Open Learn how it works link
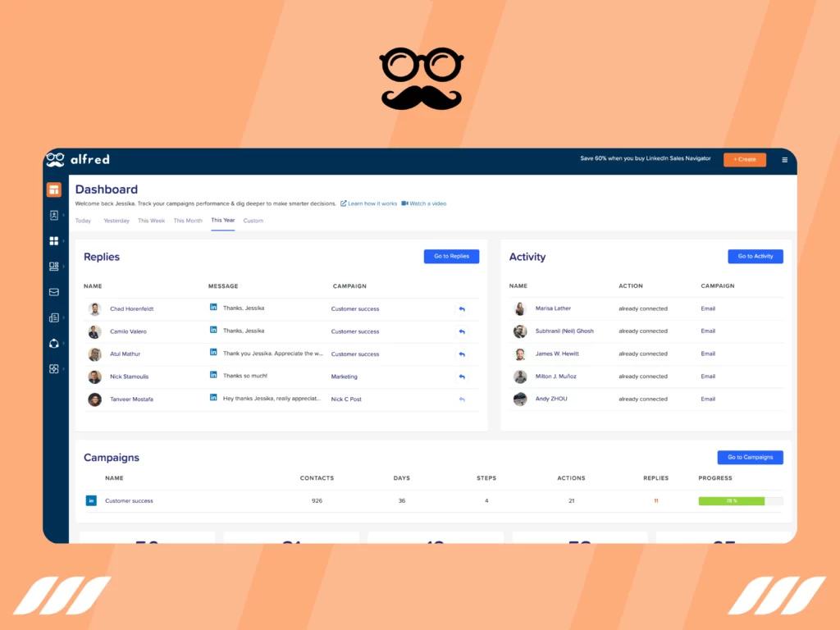This screenshot has height=630, width=840. [x=368, y=203]
